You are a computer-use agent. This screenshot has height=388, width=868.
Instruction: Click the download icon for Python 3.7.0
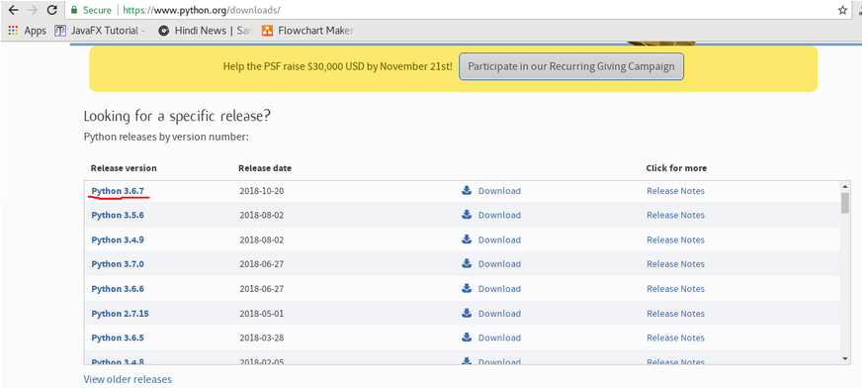coord(466,263)
